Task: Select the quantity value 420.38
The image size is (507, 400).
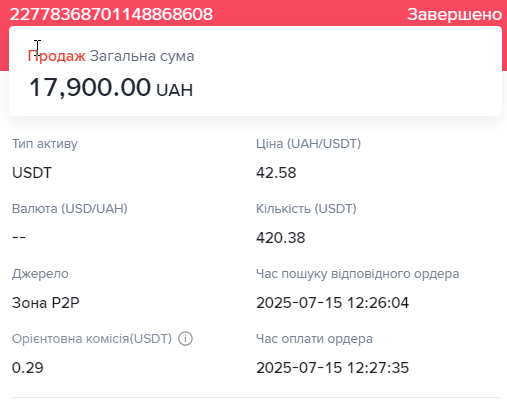Action: tap(281, 238)
